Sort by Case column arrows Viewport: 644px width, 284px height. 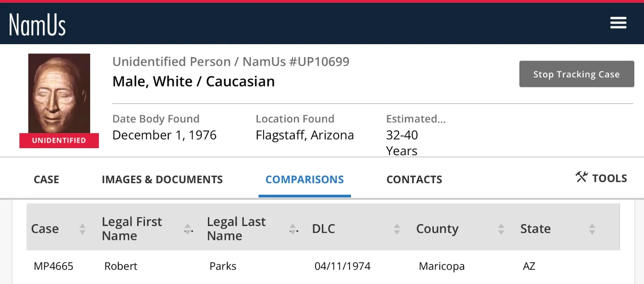pyautogui.click(x=82, y=229)
